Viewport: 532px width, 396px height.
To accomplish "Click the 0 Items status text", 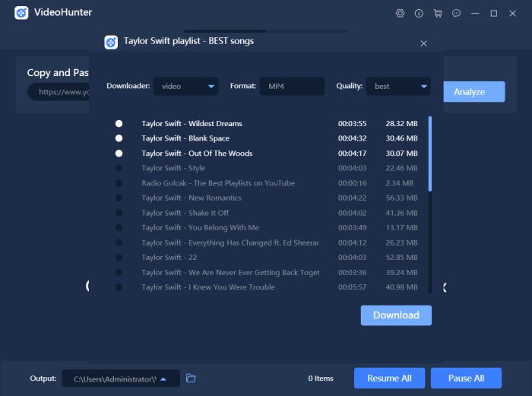I will (321, 378).
